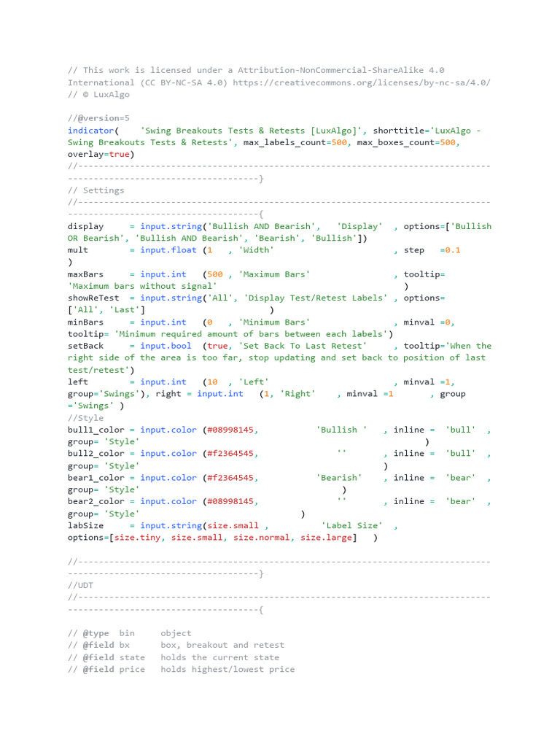The image size is (560, 747).
Task: Click #08998145 in the bull1_color line
Action: pos(230,430)
